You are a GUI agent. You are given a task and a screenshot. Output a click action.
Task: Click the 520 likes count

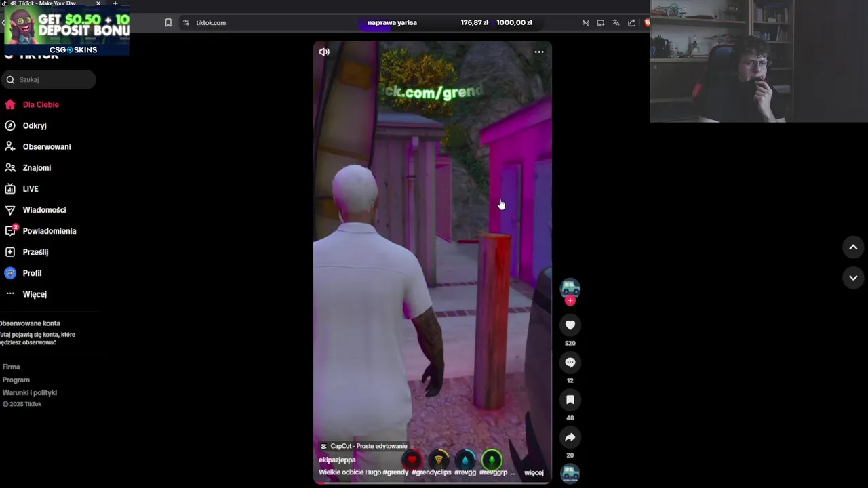pyautogui.click(x=570, y=343)
